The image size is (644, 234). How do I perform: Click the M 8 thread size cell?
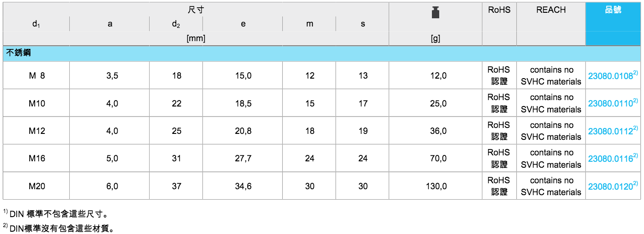[x=36, y=76]
